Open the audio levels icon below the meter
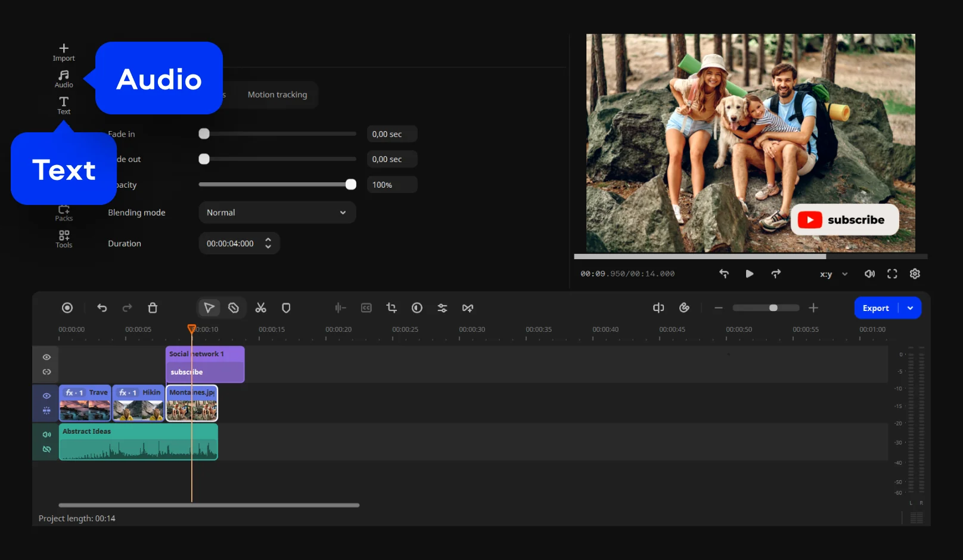The height and width of the screenshot is (560, 963). (917, 518)
